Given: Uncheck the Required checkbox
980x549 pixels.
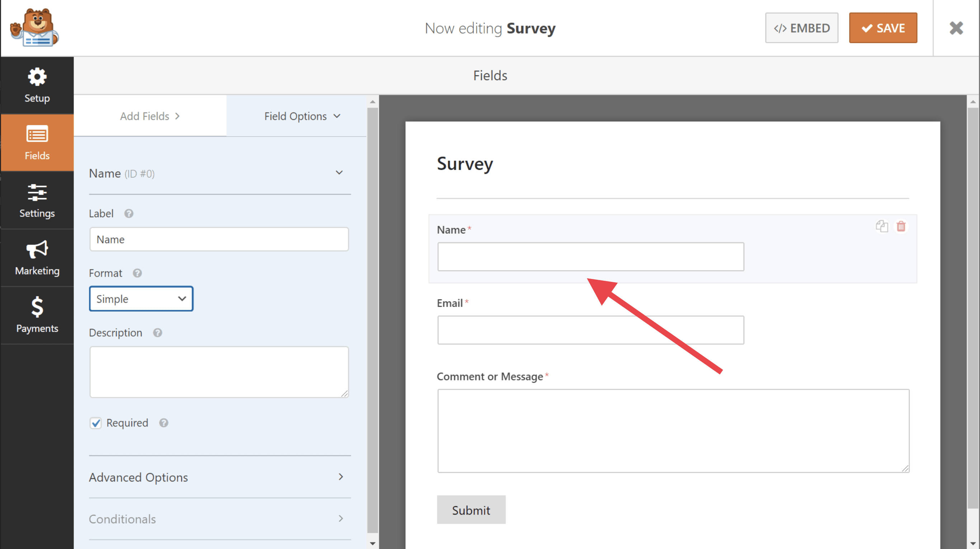Looking at the screenshot, I should [95, 423].
